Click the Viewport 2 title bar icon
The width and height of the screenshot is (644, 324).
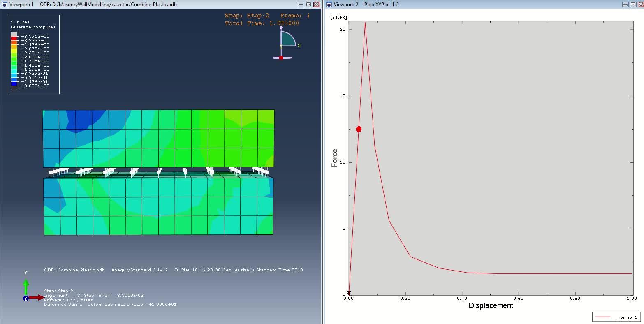click(329, 5)
